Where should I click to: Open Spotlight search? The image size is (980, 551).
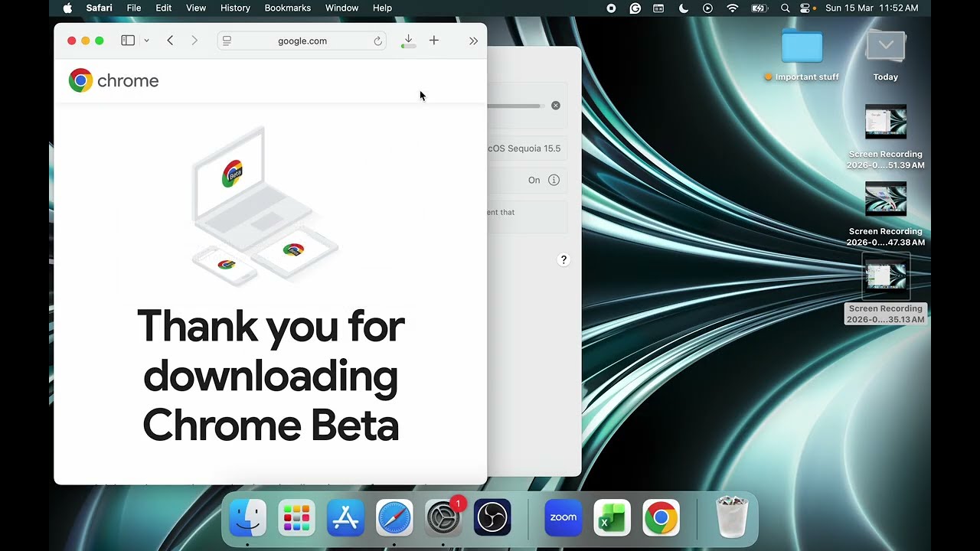pyautogui.click(x=785, y=8)
